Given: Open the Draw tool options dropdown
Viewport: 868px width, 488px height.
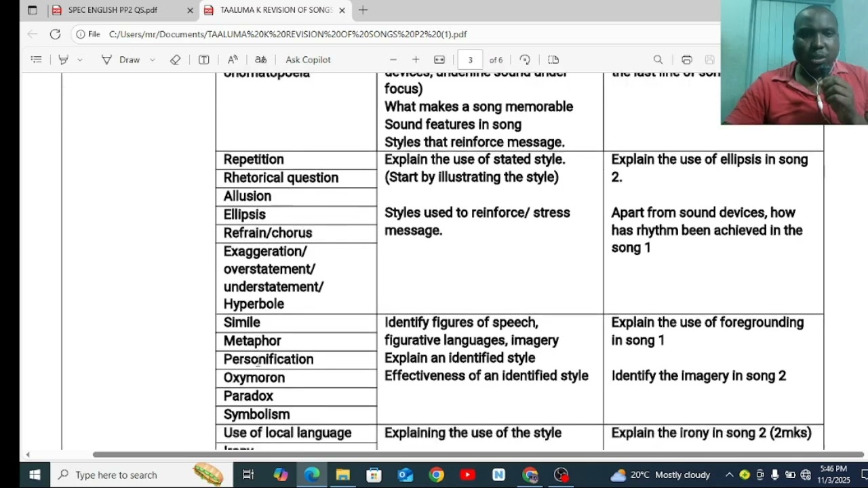Looking at the screenshot, I should point(152,60).
